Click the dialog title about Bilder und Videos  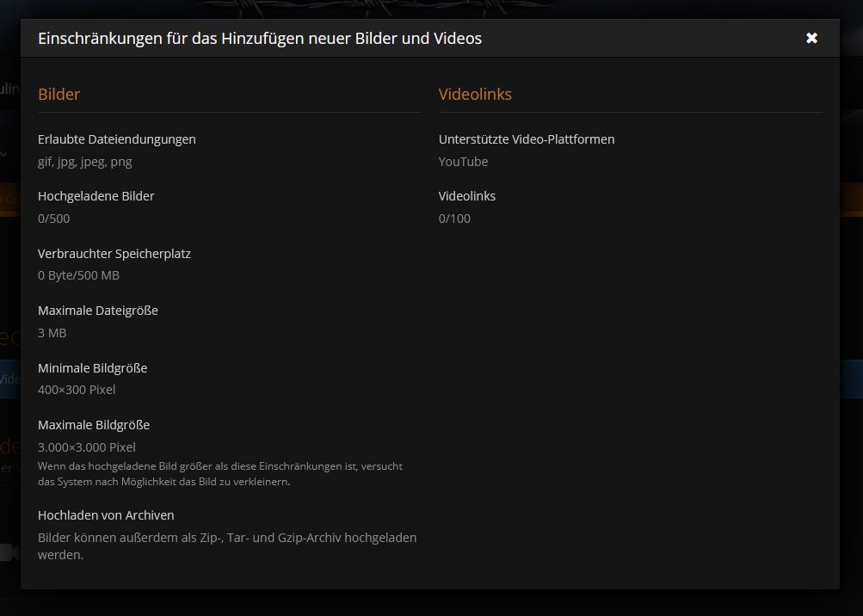point(260,38)
